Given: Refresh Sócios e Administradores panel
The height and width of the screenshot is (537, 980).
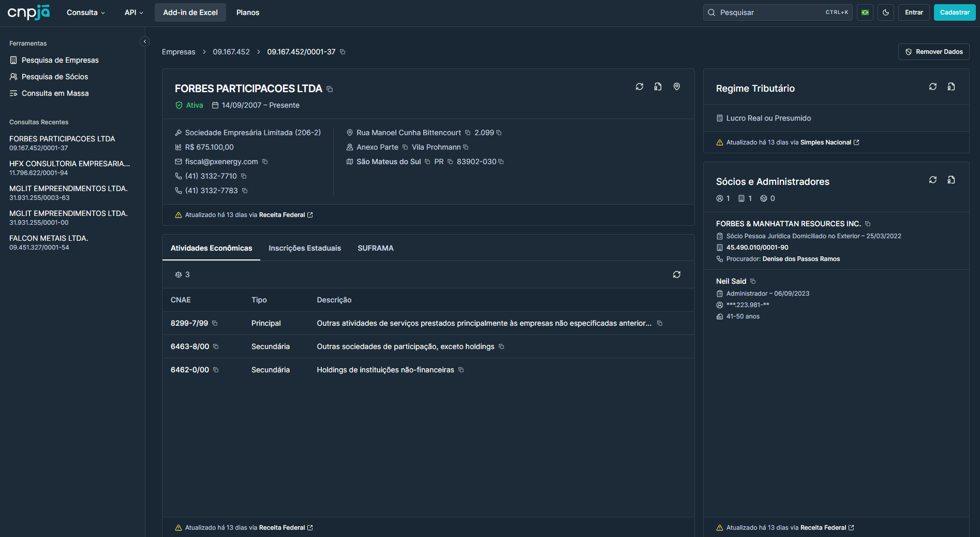Looking at the screenshot, I should click(x=933, y=180).
